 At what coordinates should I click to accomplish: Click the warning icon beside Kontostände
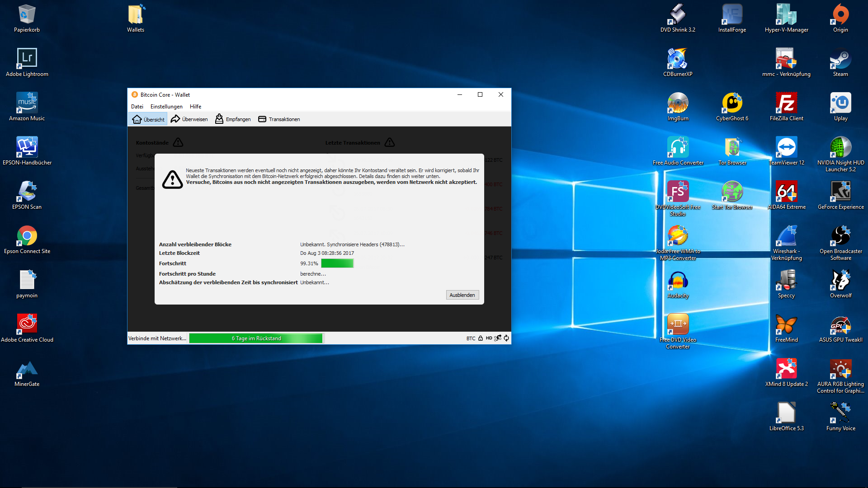pos(178,143)
